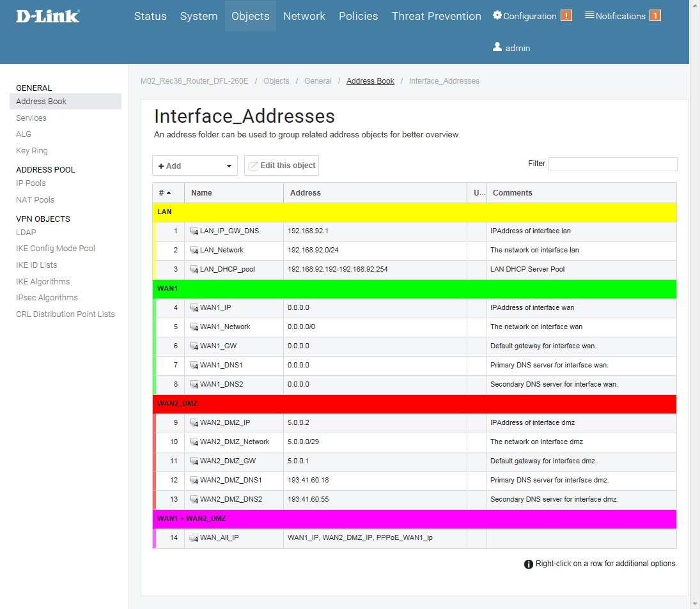Image resolution: width=700 pixels, height=609 pixels.
Task: Click the Notifications count badge
Action: 655,16
